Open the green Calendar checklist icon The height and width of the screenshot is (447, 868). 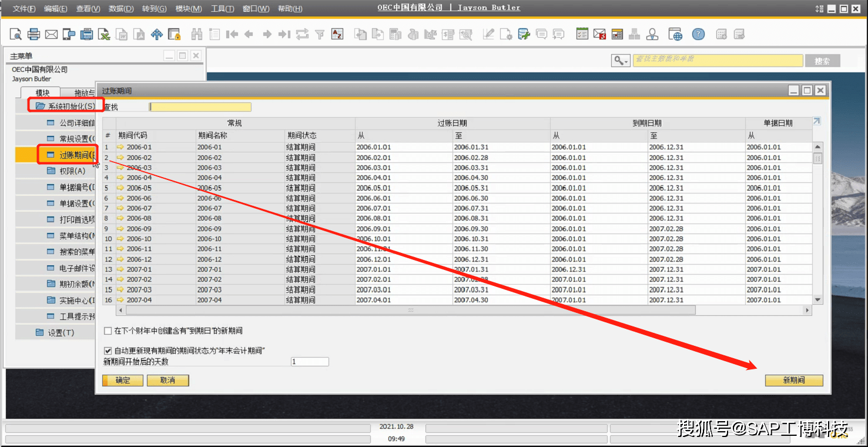click(582, 34)
